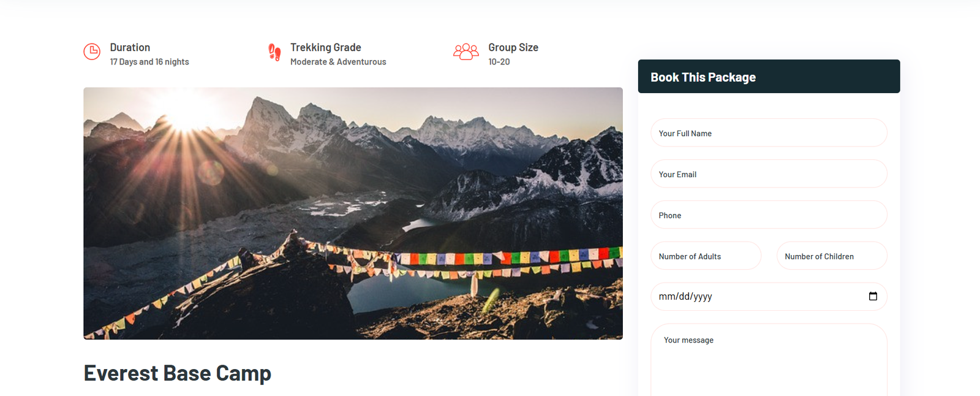
Task: Open the calendar icon in the date field
Action: tap(872, 296)
